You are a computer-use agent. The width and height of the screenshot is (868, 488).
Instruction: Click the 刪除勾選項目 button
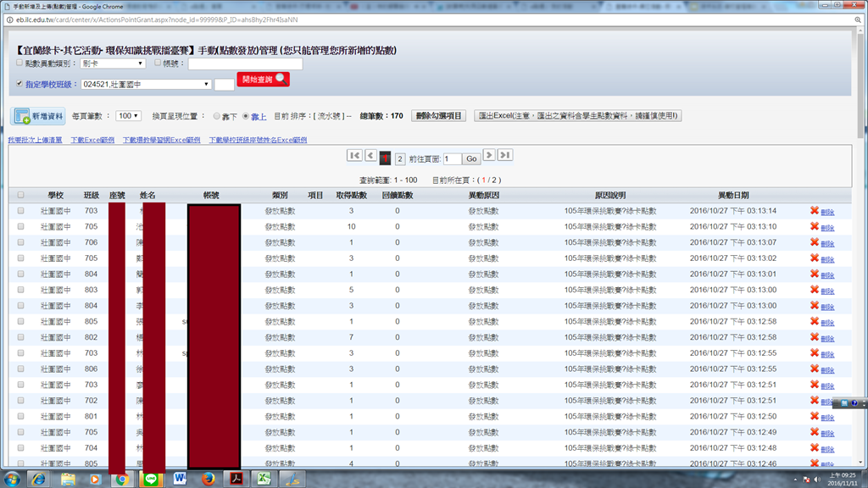439,115
